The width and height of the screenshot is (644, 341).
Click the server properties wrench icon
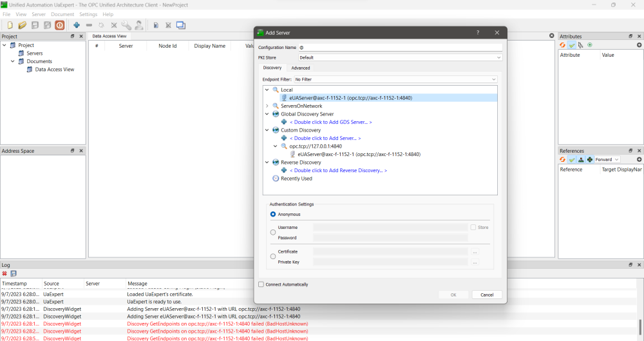[x=126, y=25]
